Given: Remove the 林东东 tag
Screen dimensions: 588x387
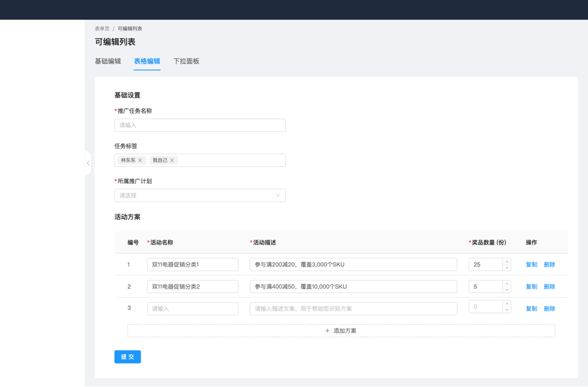Looking at the screenshot, I should pyautogui.click(x=140, y=160).
